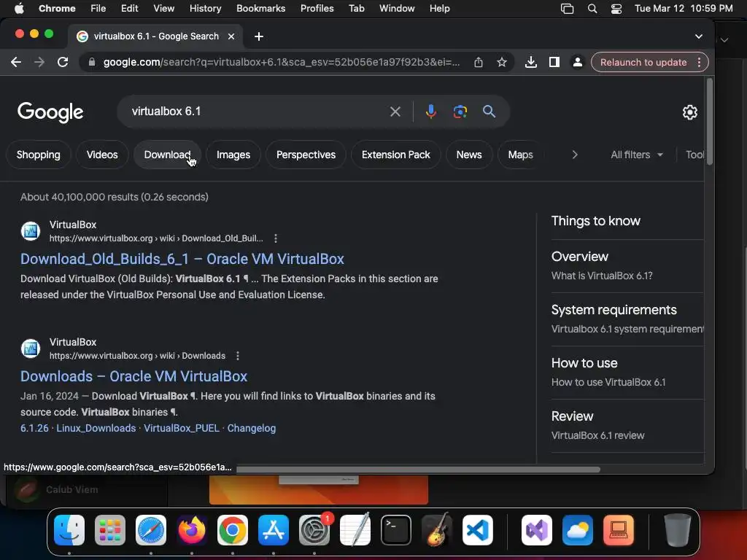
Task: Open the Bookmarks menu in menu bar
Action: click(260, 9)
